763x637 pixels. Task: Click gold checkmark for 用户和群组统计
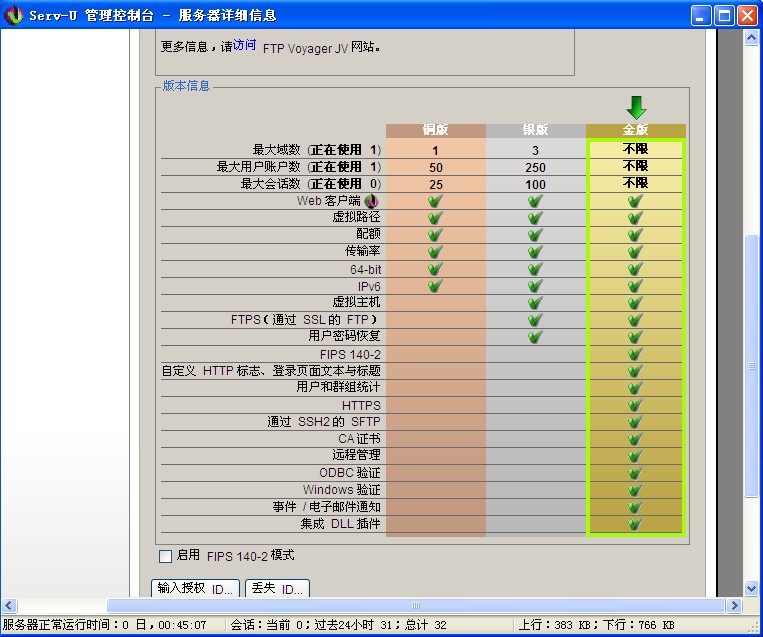635,388
